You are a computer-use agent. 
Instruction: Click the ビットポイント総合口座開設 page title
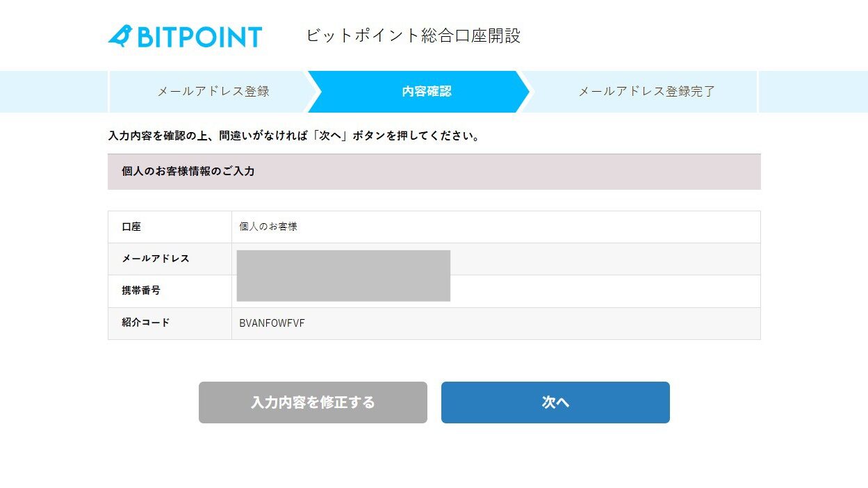point(413,36)
